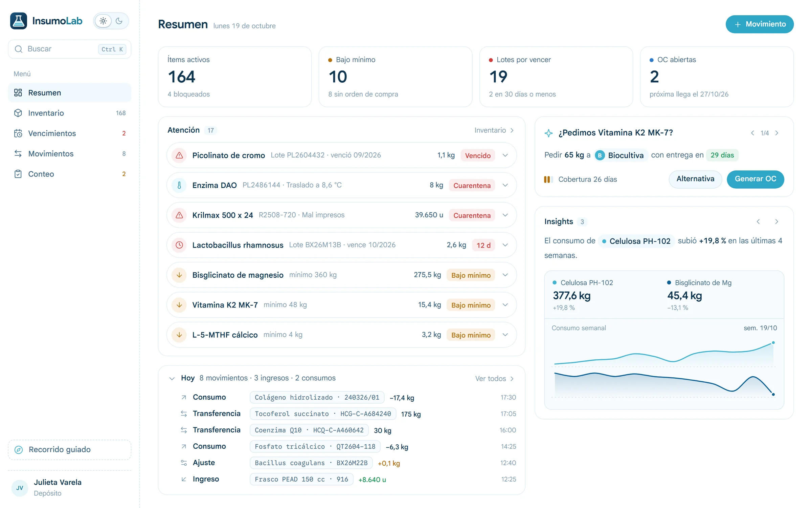Switch to light theme sun icon

click(103, 21)
